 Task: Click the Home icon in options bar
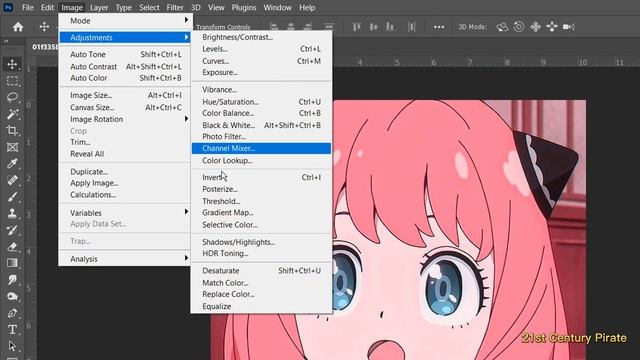(x=18, y=27)
